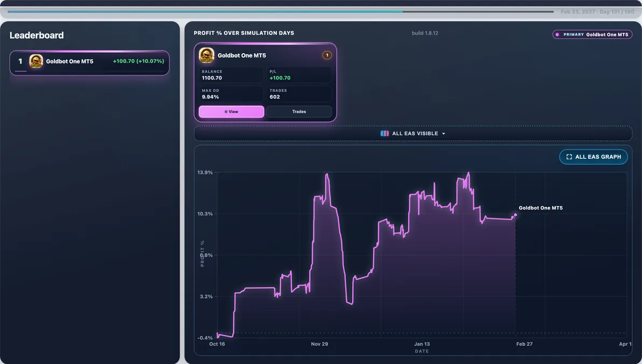
Task: Click Profit % Over Simulation Days title
Action: click(x=243, y=33)
